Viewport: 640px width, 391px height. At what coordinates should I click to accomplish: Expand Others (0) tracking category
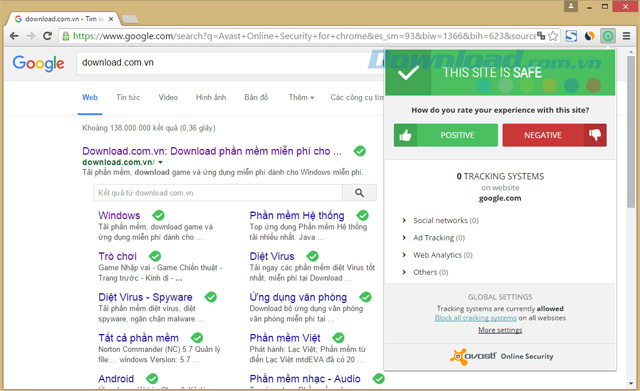(426, 272)
